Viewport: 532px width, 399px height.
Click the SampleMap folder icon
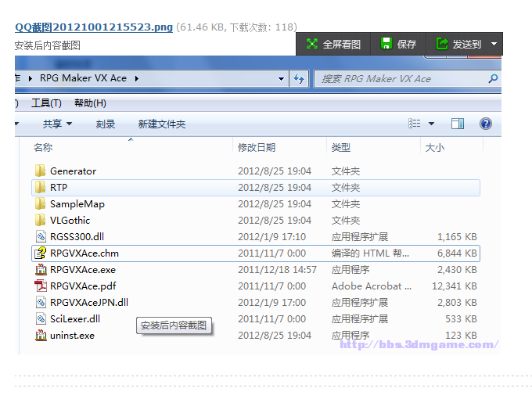pyautogui.click(x=41, y=203)
